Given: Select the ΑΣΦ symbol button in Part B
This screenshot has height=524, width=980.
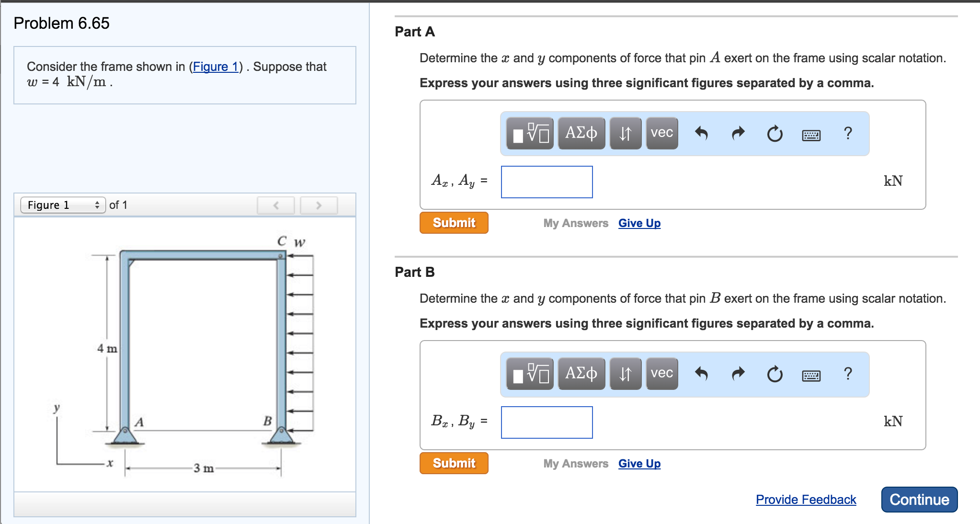Looking at the screenshot, I should [581, 374].
